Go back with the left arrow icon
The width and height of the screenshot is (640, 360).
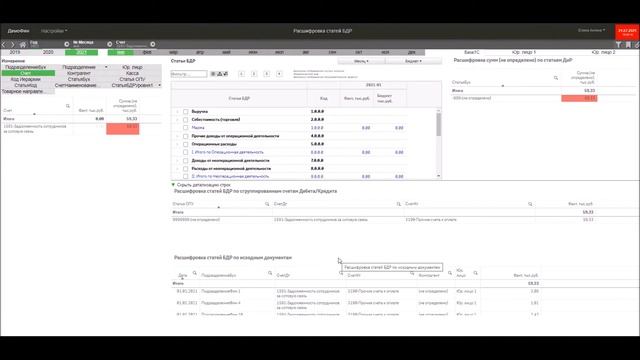click(x=4, y=44)
